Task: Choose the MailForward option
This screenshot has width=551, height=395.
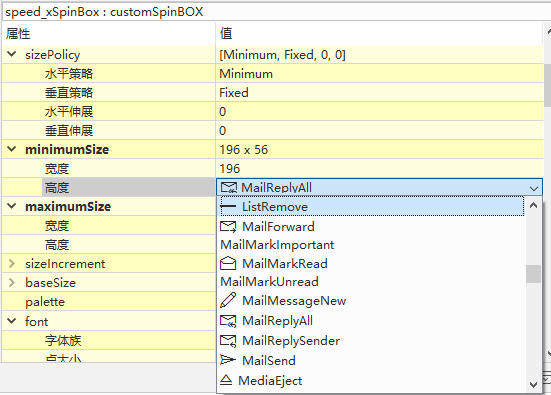Action: click(x=372, y=226)
